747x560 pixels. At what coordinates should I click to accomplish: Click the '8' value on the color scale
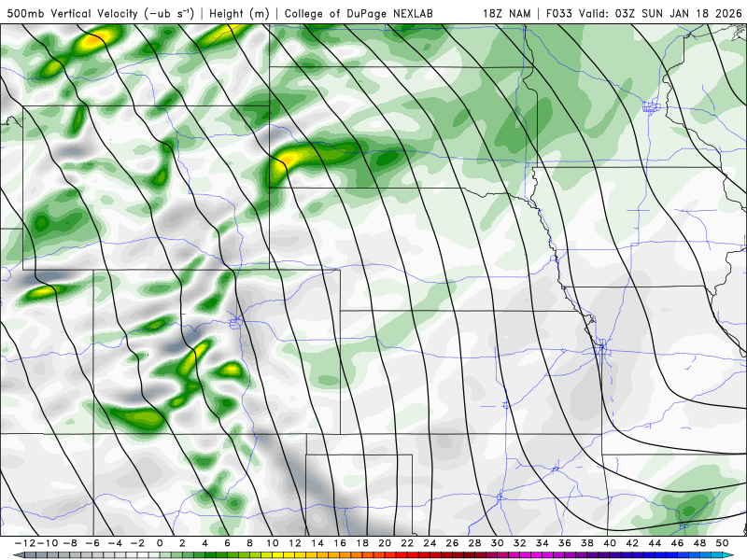tap(249, 543)
